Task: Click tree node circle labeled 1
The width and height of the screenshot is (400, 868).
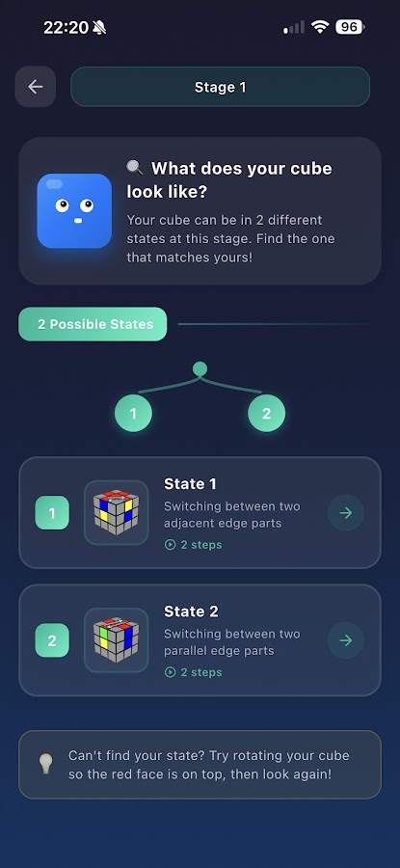Action: coord(133,414)
